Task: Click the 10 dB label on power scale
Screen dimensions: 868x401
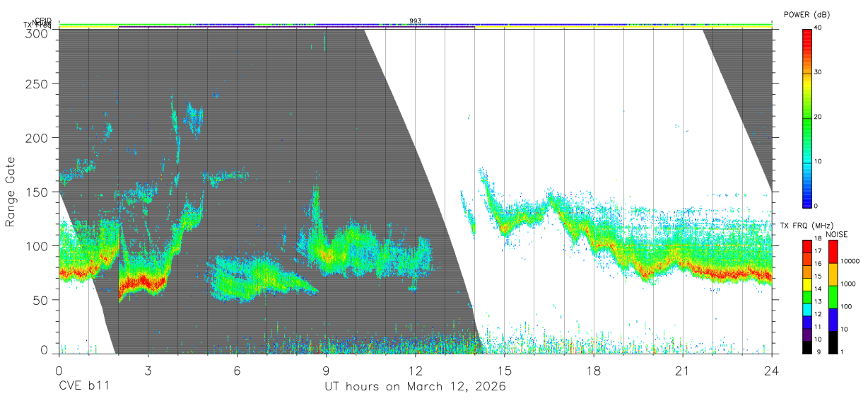Action: [x=817, y=161]
